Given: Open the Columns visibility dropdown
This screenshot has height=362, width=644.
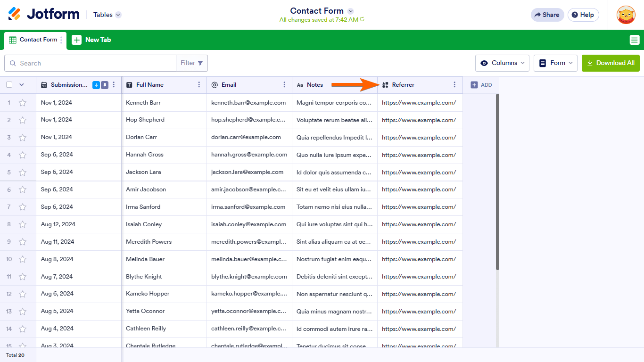Looking at the screenshot, I should [502, 63].
